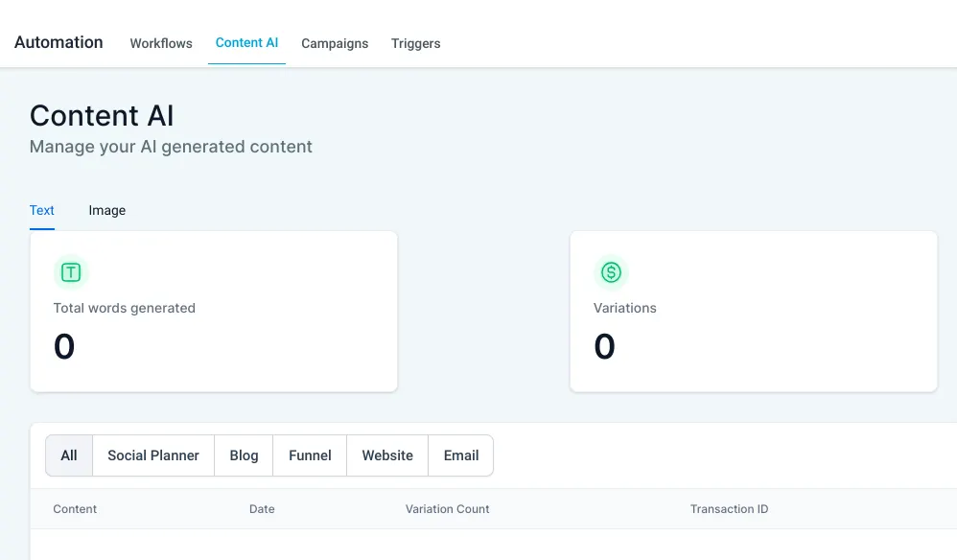This screenshot has height=560, width=957.
Task: Filter content by Blog
Action: pos(245,455)
